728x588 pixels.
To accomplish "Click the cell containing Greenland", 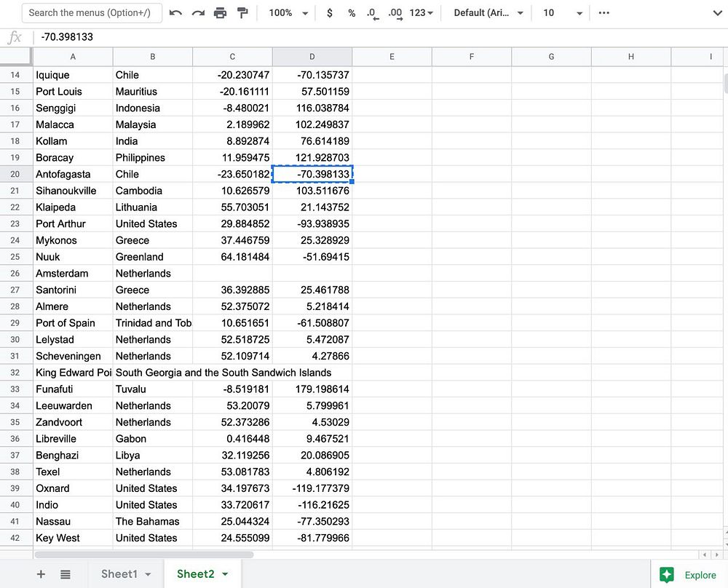I will coord(153,257).
